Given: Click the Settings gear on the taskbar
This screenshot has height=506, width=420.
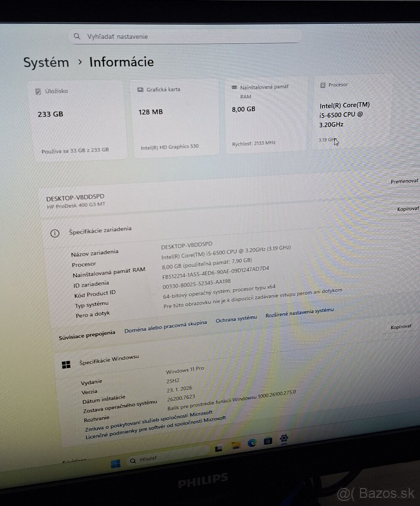Looking at the screenshot, I should [283, 439].
